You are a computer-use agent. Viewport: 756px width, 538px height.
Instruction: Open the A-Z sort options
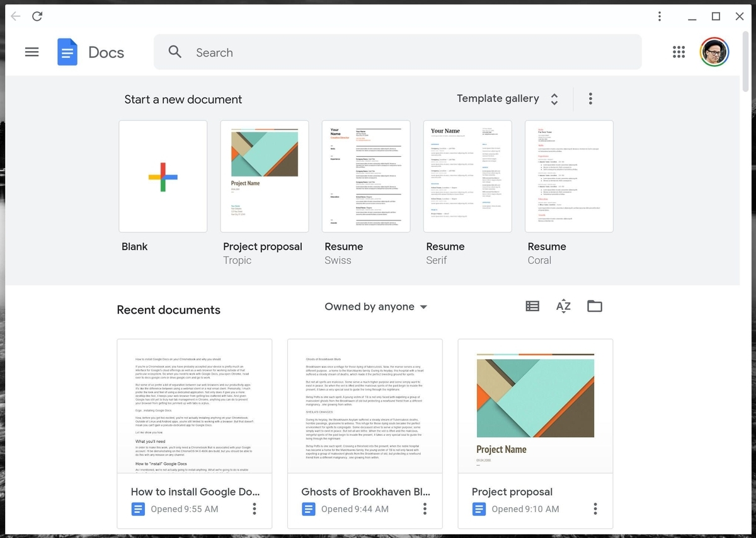pyautogui.click(x=563, y=306)
